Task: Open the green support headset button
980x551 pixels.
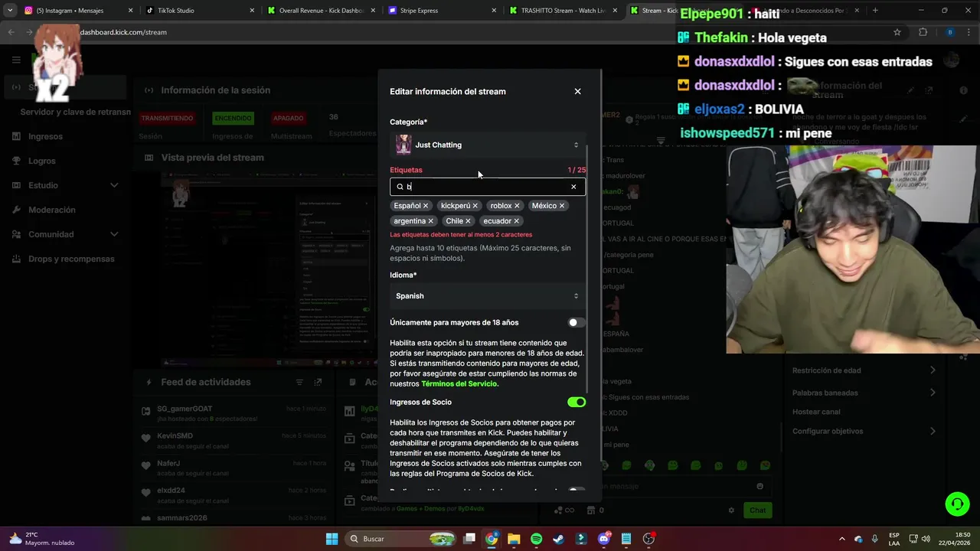Action: (957, 504)
